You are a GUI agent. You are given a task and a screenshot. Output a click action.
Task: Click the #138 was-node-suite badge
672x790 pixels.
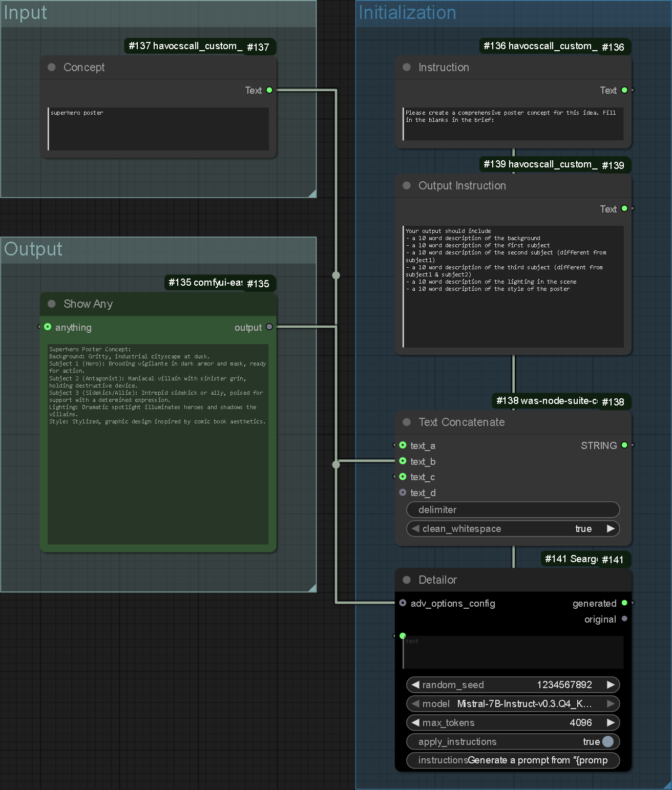click(x=561, y=401)
